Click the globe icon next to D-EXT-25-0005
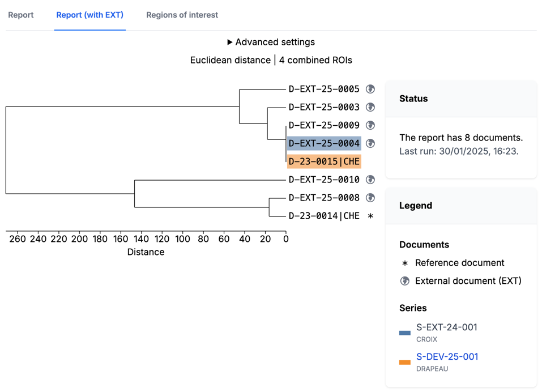 [370, 89]
